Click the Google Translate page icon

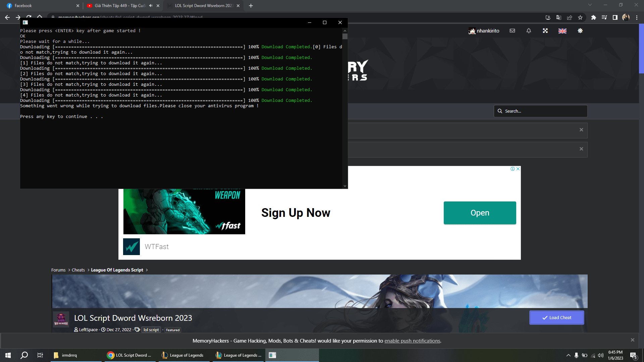pos(559,17)
